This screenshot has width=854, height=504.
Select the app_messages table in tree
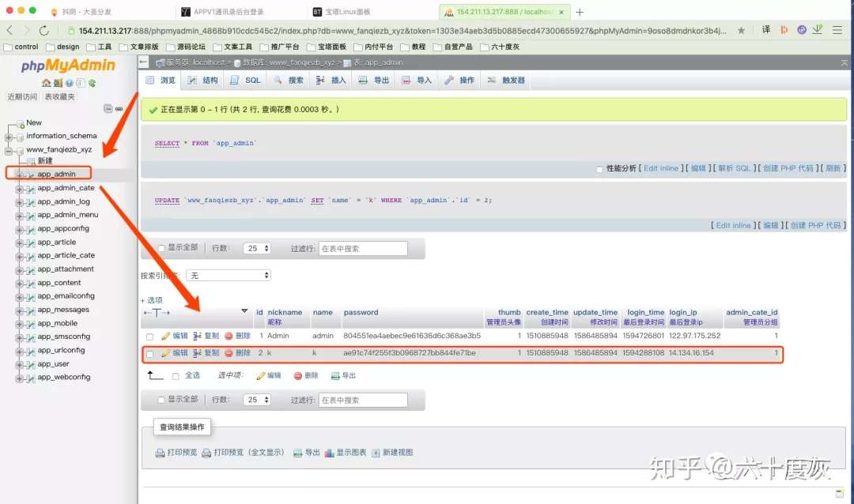pyautogui.click(x=63, y=310)
